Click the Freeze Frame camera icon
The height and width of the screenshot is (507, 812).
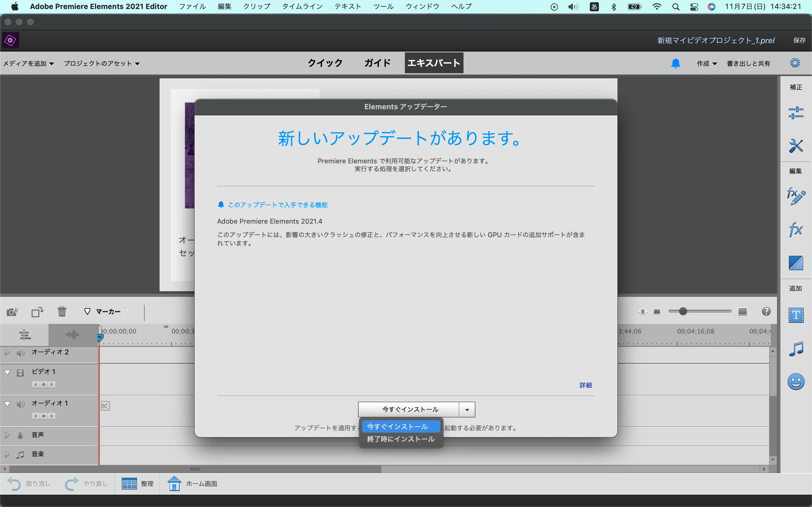[x=12, y=312]
